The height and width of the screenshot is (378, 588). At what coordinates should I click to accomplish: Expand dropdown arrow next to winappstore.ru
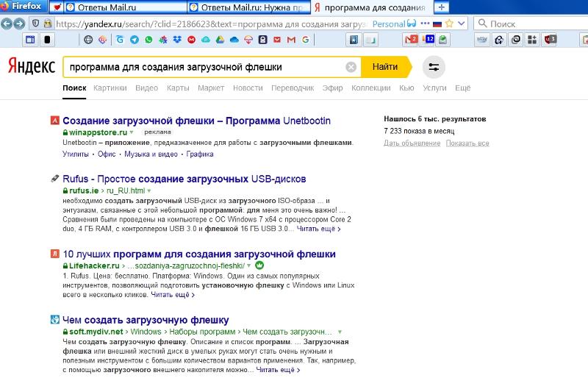point(132,132)
